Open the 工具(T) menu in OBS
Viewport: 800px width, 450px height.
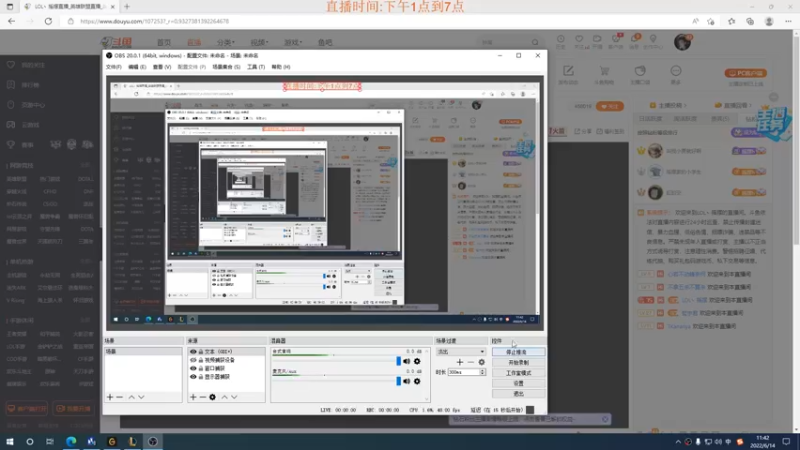pos(256,67)
